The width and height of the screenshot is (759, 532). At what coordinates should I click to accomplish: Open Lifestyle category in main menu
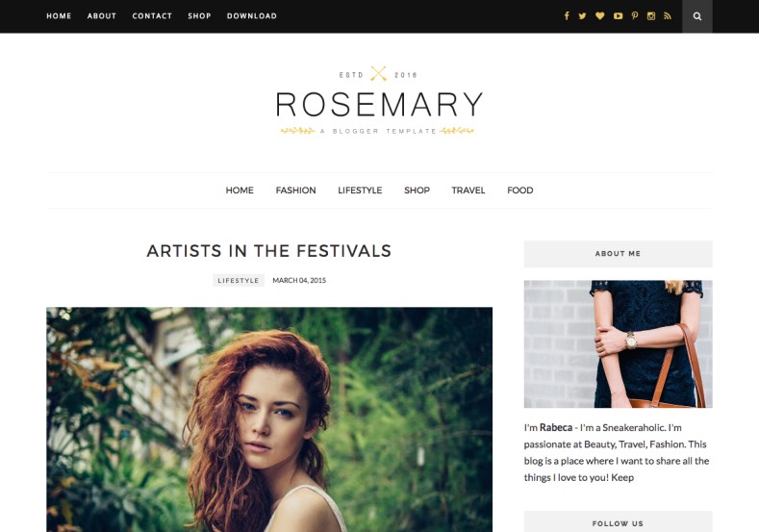pos(360,190)
